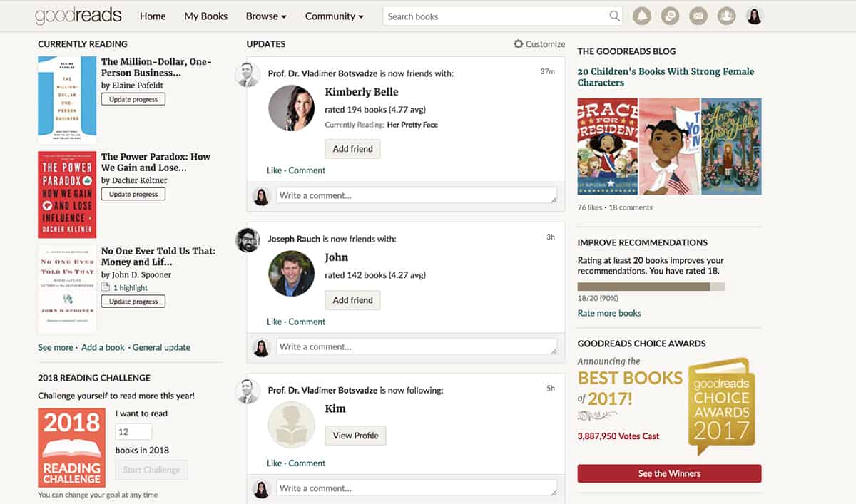This screenshot has width=856, height=504.
Task: Open the group discussions icon
Action: (x=670, y=15)
